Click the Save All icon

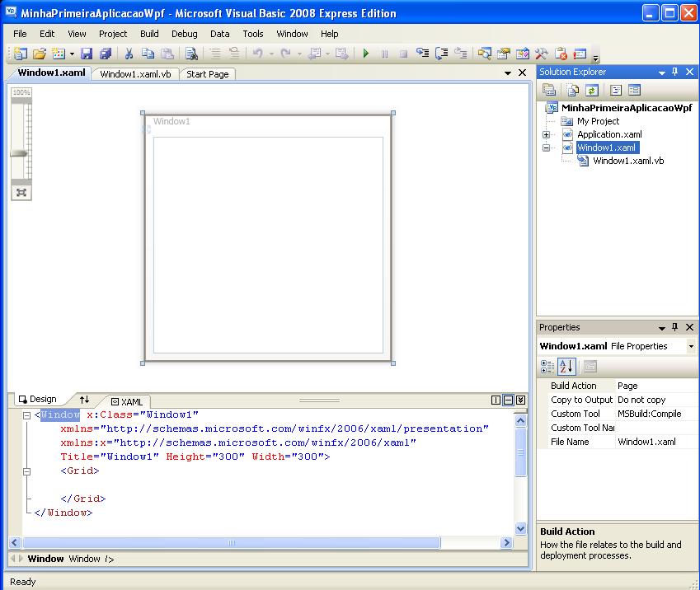tap(106, 54)
